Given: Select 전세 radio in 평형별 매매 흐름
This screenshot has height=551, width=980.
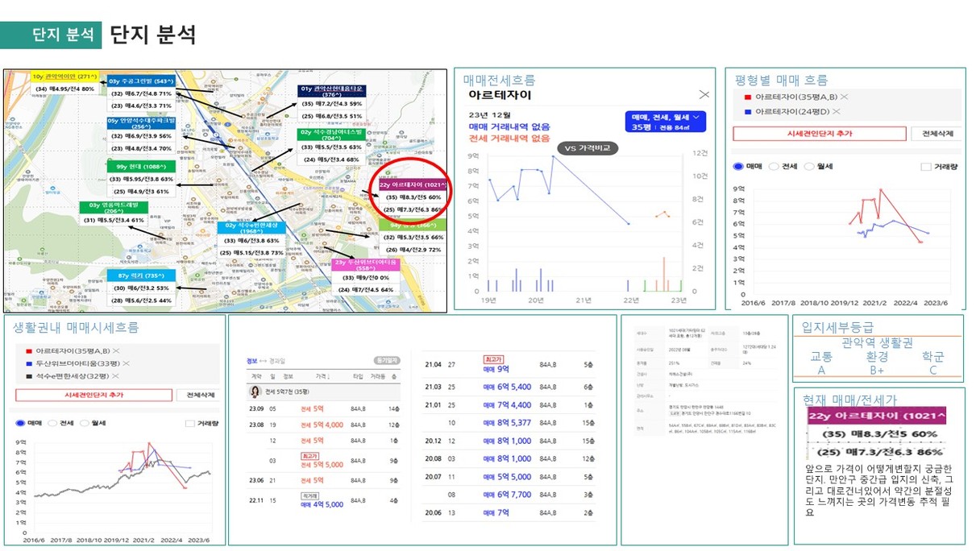Looking at the screenshot, I should 774,167.
